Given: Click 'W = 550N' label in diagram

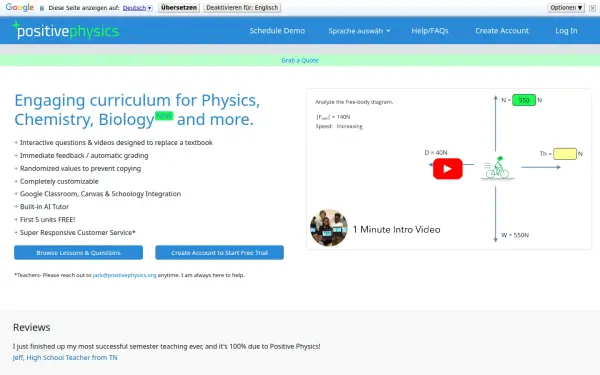Looking at the screenshot, I should (515, 235).
